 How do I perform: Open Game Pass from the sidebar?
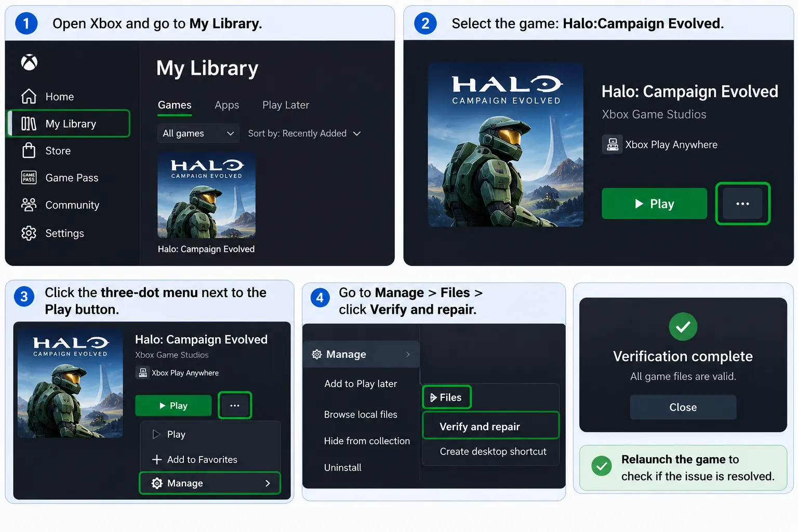61,178
